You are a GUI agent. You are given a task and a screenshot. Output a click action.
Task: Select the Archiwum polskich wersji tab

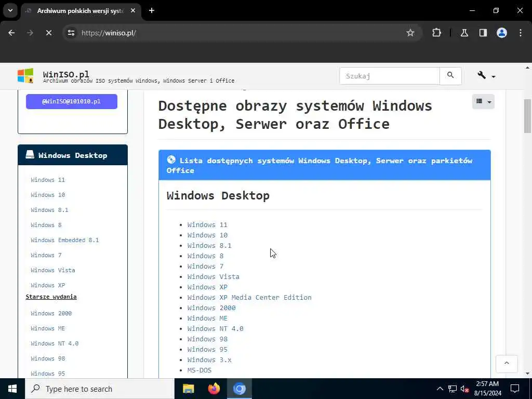[x=81, y=11]
